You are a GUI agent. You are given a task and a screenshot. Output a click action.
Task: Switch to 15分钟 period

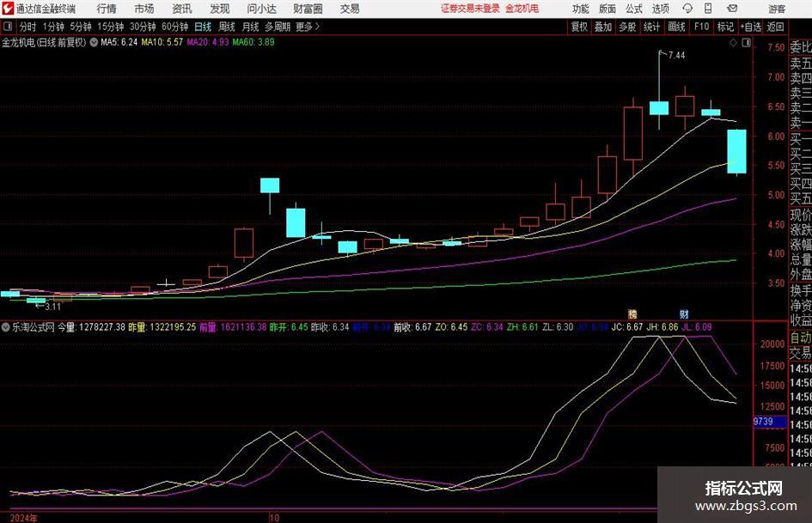click(111, 27)
